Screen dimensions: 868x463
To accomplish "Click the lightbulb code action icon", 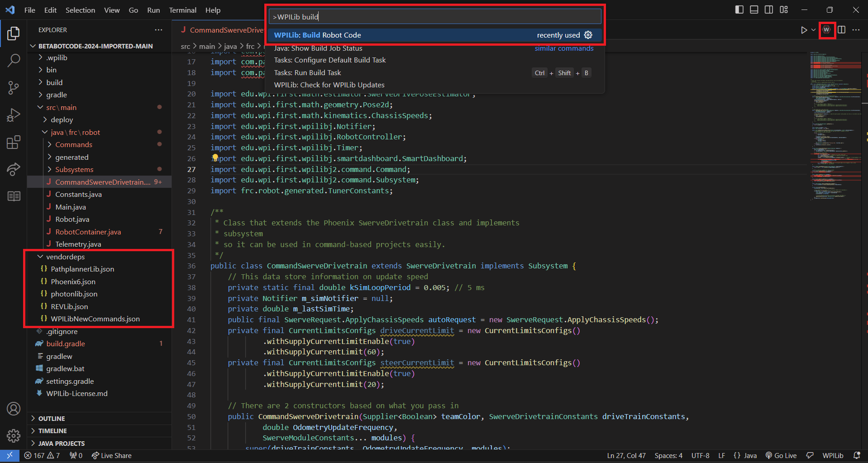I will coord(215,158).
